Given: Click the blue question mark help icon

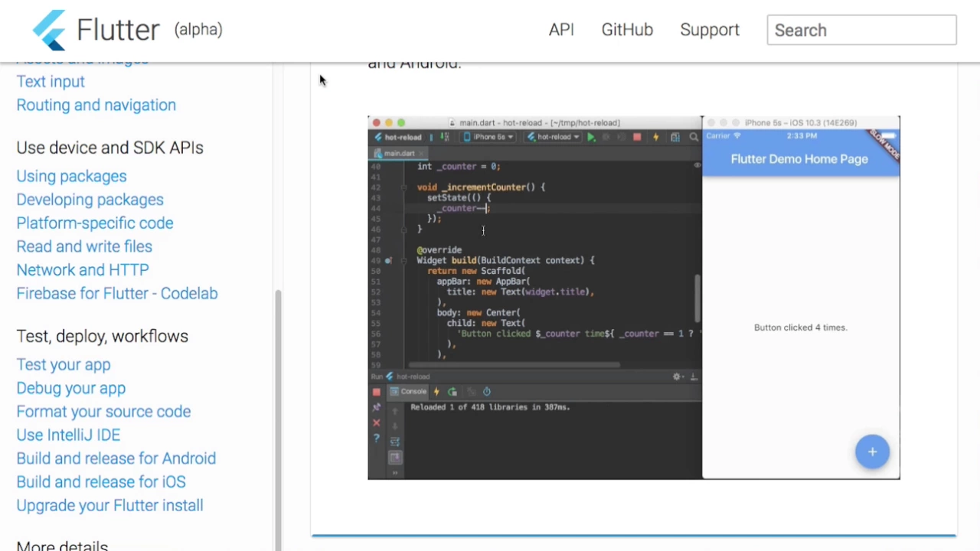Looking at the screenshot, I should tap(376, 439).
